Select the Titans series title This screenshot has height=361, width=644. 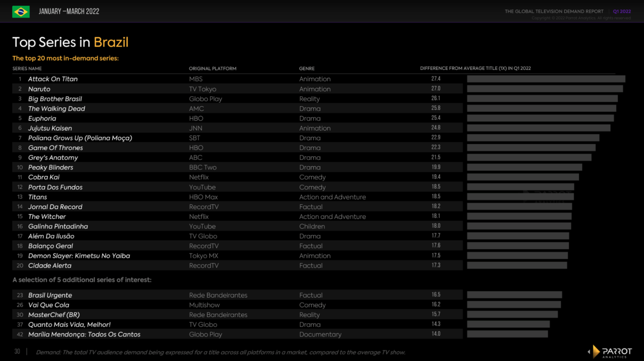[x=37, y=197]
